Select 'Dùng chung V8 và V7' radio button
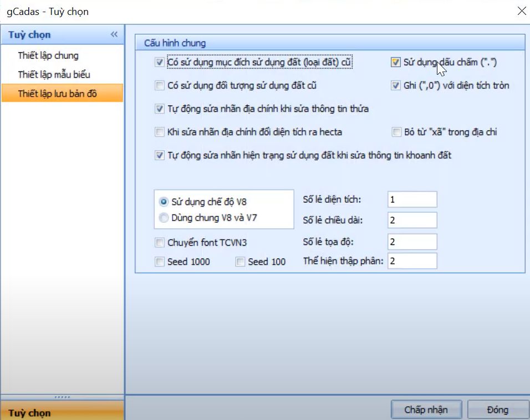 coord(164,218)
